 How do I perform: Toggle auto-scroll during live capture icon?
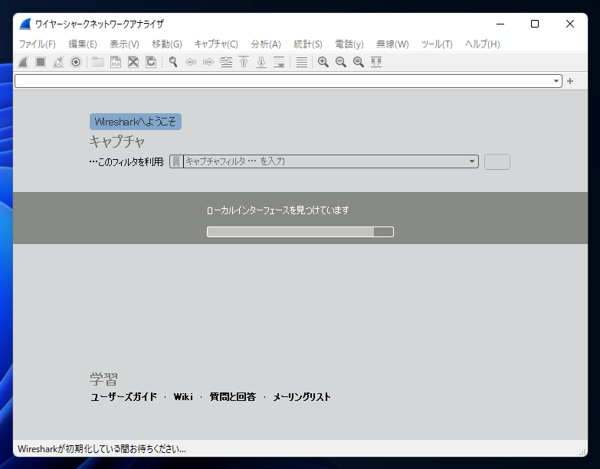click(x=279, y=62)
